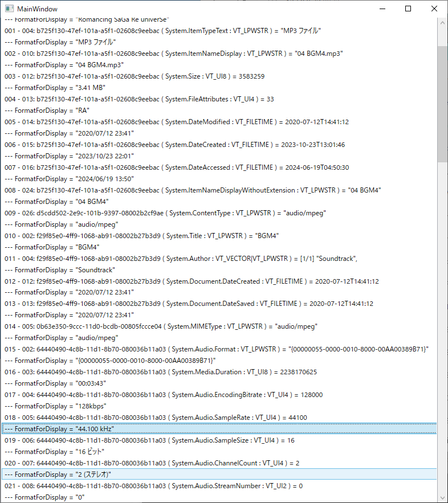448x503 pixels.
Task: Select the System.ItemNameDisplay "04 BGM4.mp3" row
Action: (x=219, y=54)
